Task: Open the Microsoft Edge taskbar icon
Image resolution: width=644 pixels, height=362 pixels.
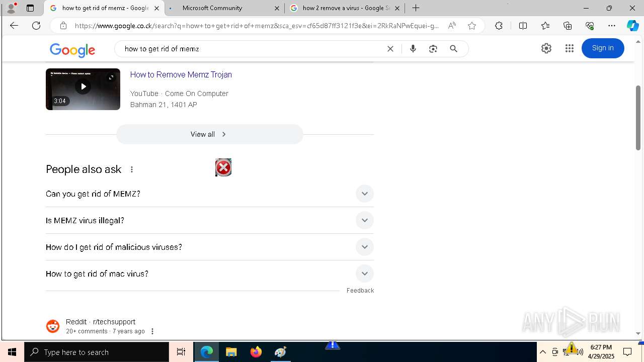Action: coord(207,352)
